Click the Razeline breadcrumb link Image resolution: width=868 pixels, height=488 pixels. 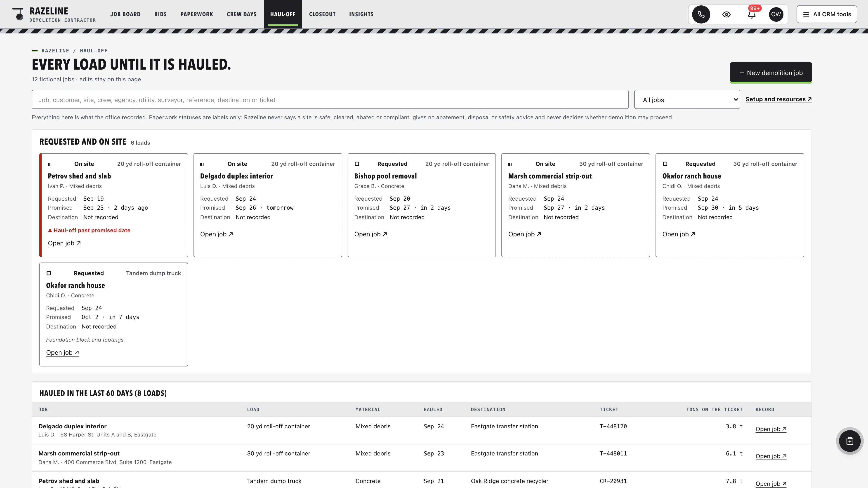(55, 51)
